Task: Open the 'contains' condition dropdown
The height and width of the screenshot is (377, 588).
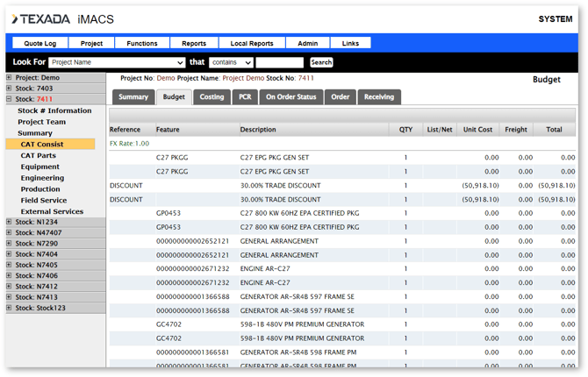Action: 232,63
